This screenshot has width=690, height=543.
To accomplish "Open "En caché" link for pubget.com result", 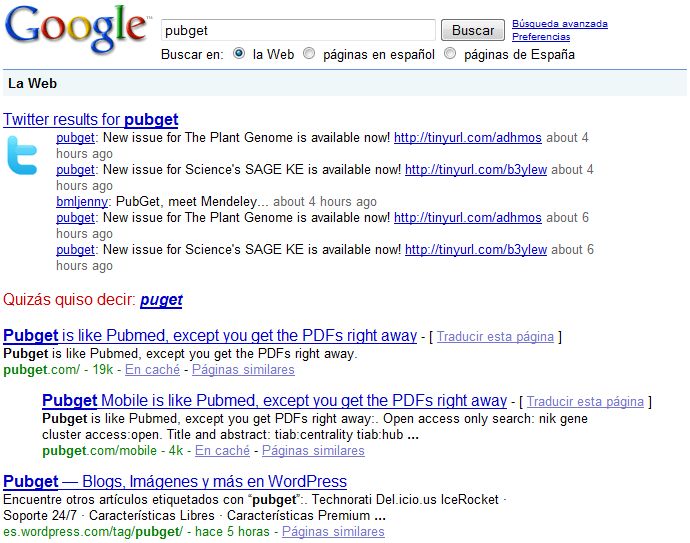I will (x=153, y=370).
